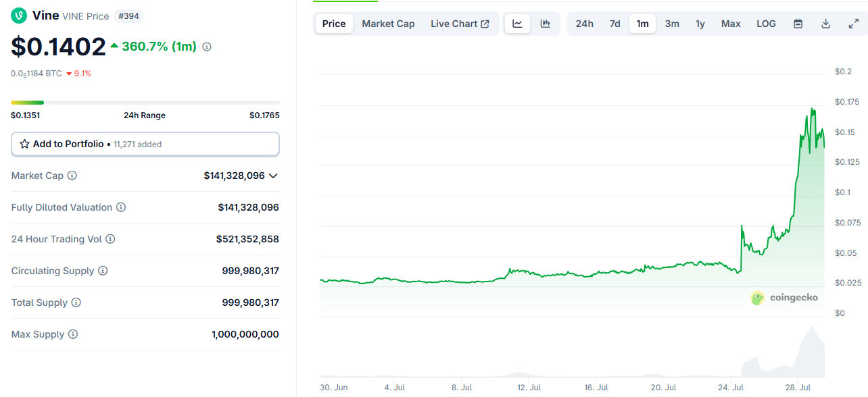Toggle the LOG scale on the chart
This screenshot has width=868, height=397.
(x=766, y=23)
